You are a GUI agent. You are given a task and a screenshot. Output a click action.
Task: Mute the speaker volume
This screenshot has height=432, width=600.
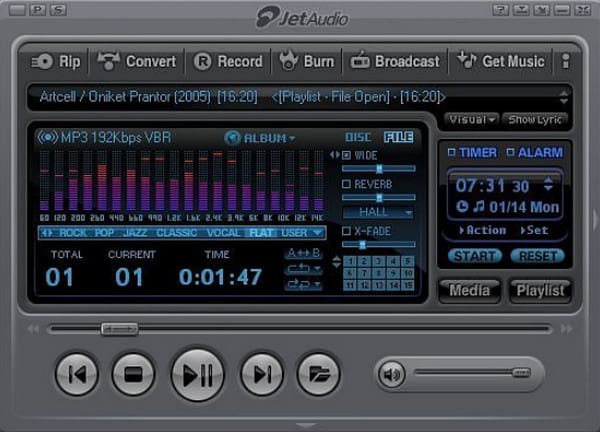pos(391,374)
